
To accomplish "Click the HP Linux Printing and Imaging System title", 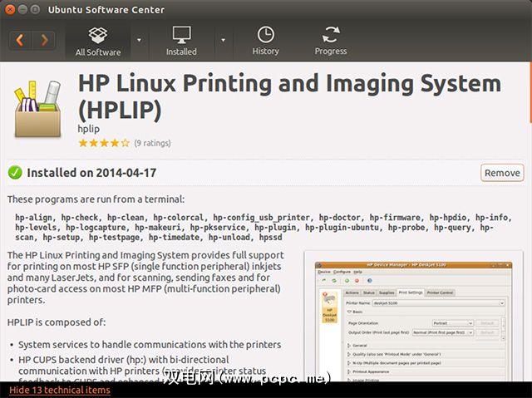I will click(289, 97).
